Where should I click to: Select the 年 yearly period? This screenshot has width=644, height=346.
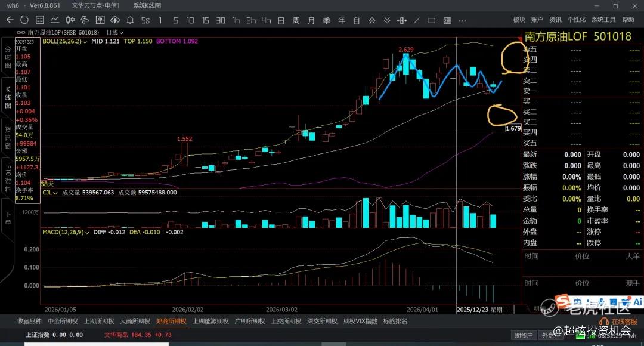(x=342, y=20)
